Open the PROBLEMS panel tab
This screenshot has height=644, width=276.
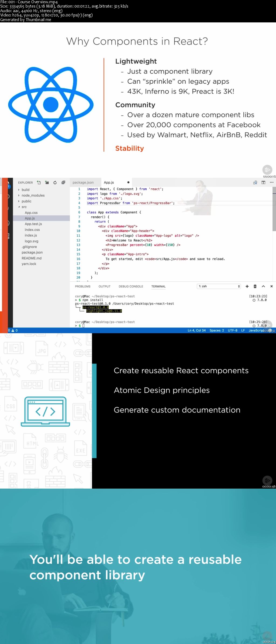click(x=83, y=287)
